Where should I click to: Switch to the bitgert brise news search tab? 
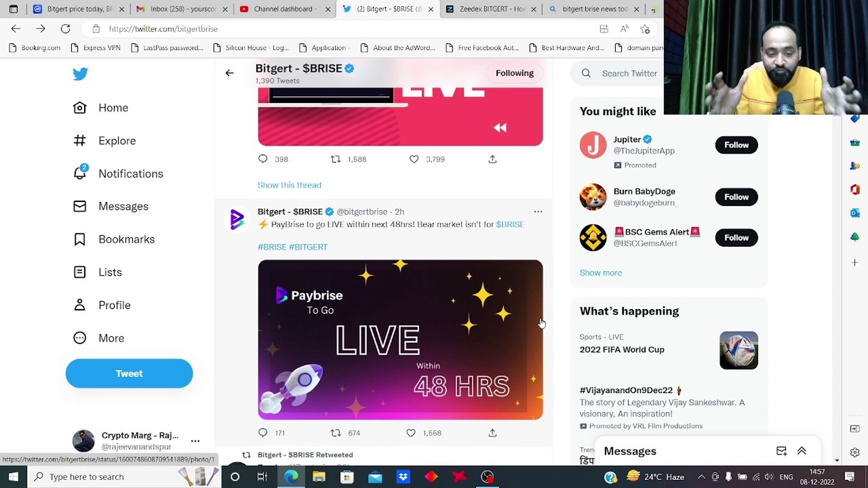593,9
